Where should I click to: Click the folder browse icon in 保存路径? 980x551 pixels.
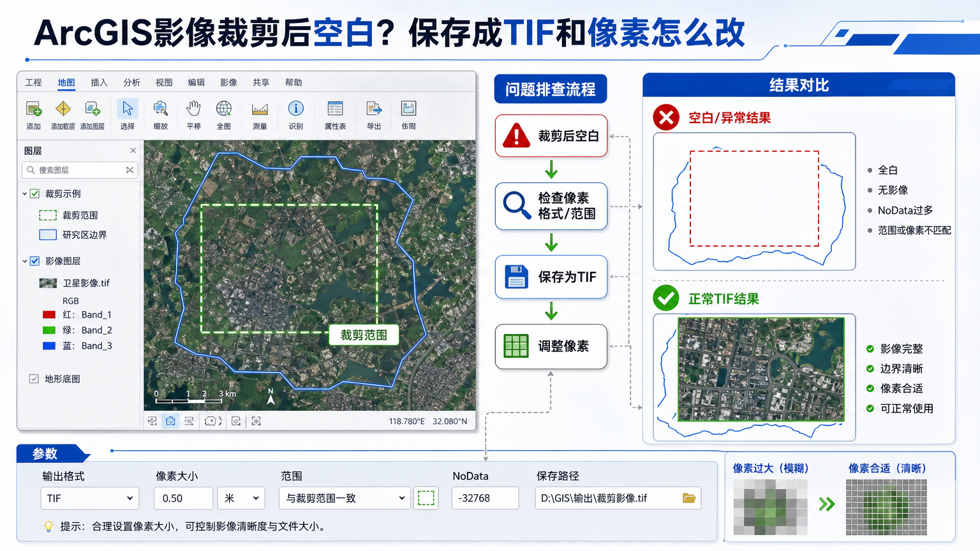689,498
